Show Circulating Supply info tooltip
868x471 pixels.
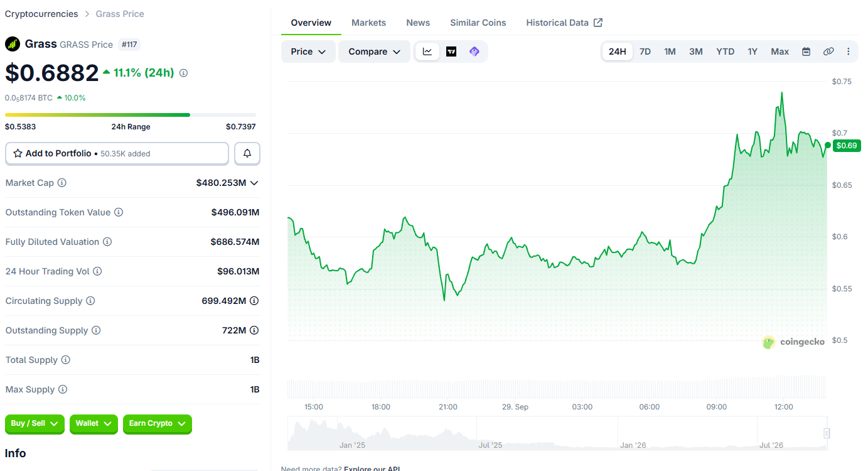pyautogui.click(x=90, y=301)
